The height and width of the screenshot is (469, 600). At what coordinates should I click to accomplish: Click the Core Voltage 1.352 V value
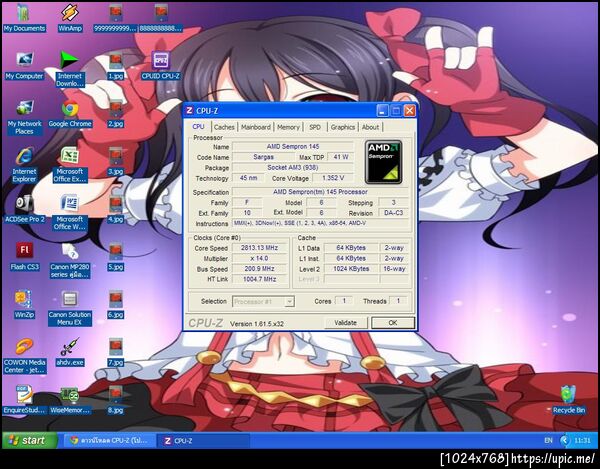click(333, 178)
